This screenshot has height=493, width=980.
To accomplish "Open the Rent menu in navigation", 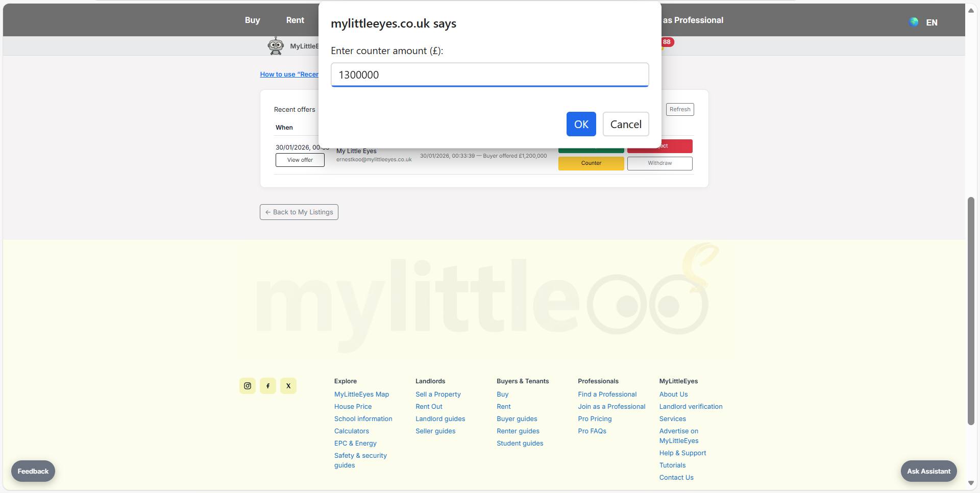I will [295, 20].
